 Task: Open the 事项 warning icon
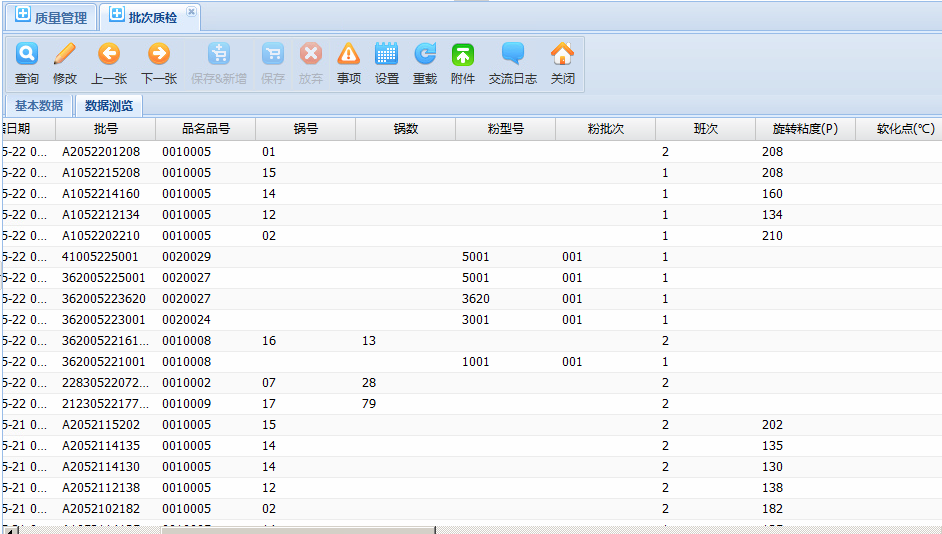click(349, 55)
